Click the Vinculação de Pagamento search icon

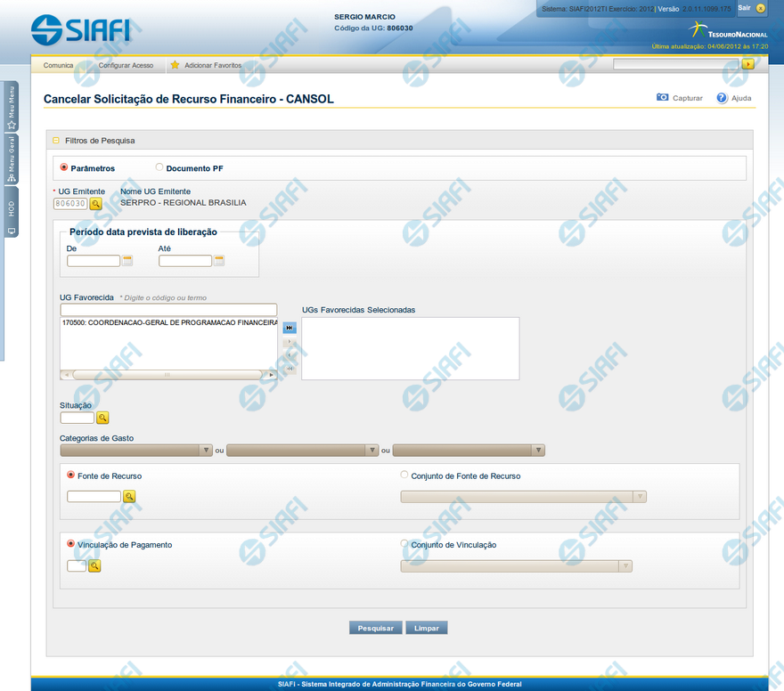(x=94, y=565)
